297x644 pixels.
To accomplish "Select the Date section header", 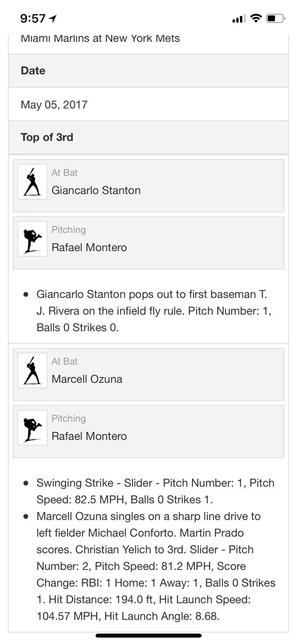I will point(33,71).
